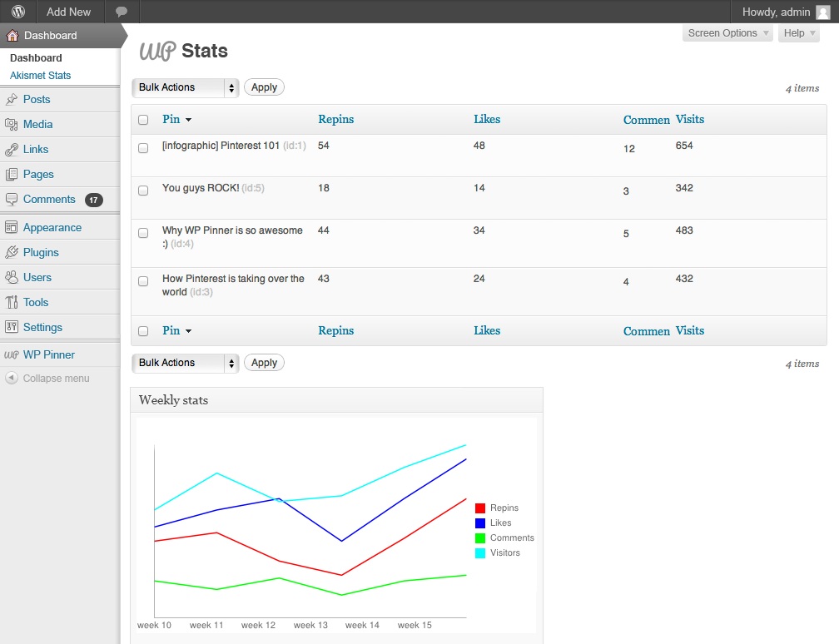Click the week 15 axis label

pos(415,626)
